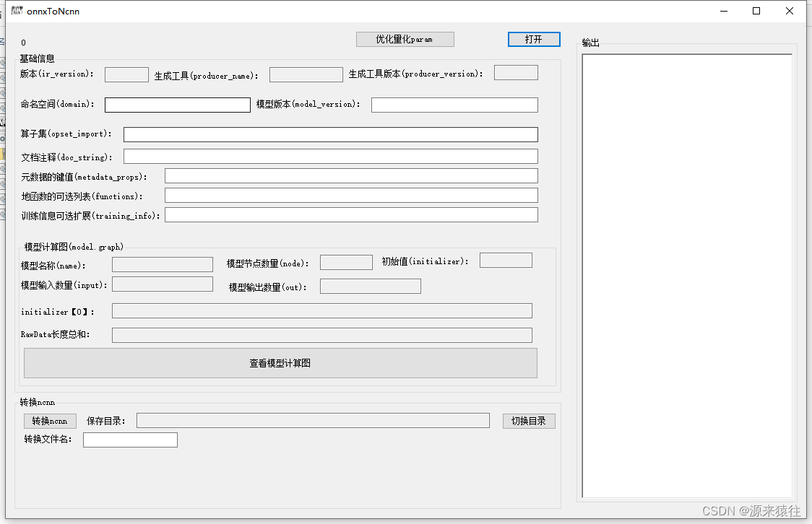
Task: Focus the 版本(ir_version) field
Action: pos(126,74)
